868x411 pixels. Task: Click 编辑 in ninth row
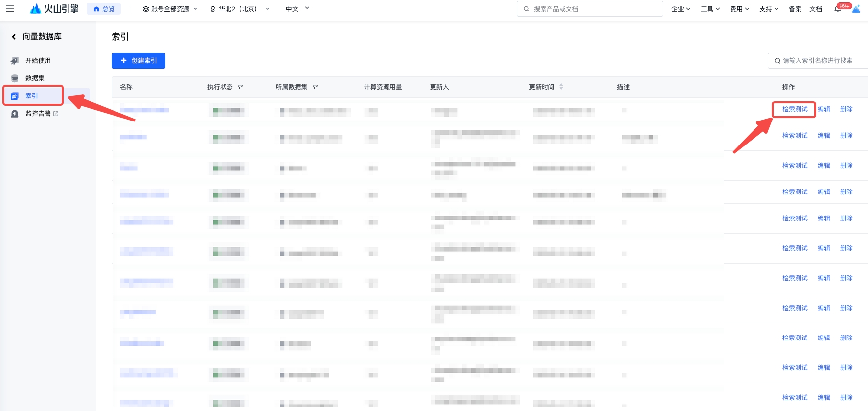[x=824, y=338]
